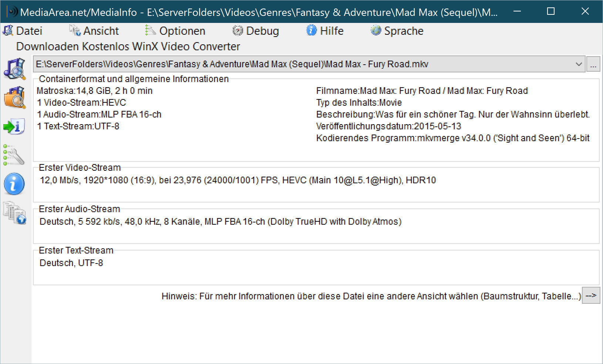Click the browse '...' button

pos(593,64)
